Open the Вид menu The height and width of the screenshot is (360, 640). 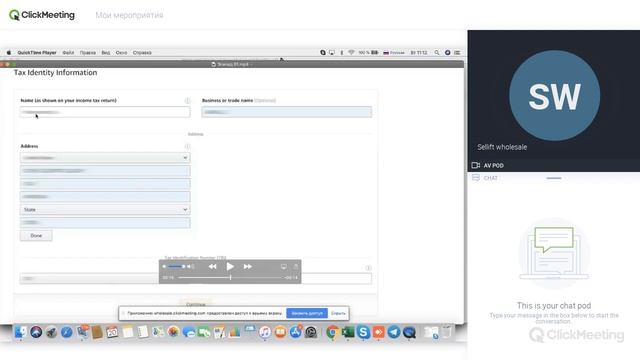(105, 53)
